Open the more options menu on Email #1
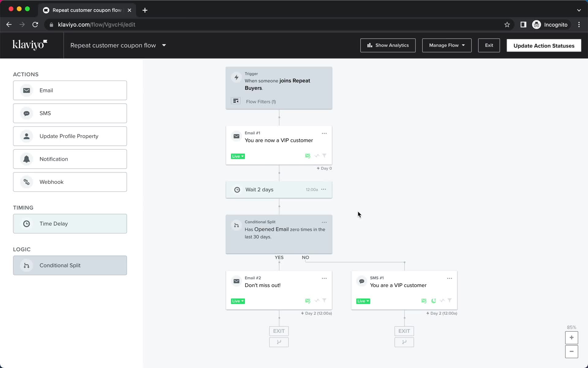This screenshot has width=588, height=368. pos(324,133)
